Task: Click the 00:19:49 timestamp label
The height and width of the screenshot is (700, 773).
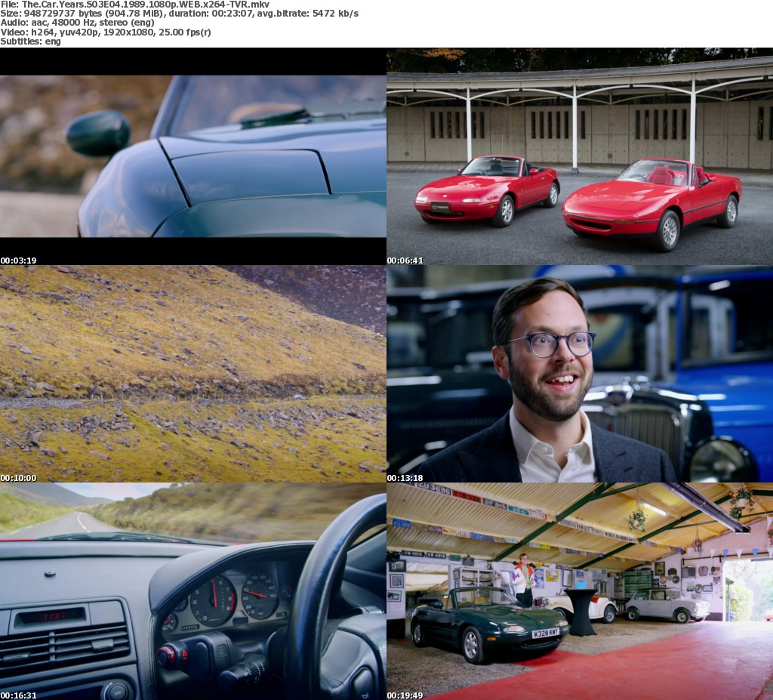Action: tap(405, 695)
